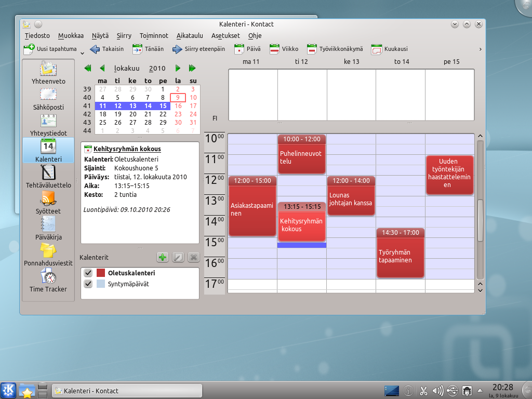Click the green add calendar plus icon

[163, 257]
